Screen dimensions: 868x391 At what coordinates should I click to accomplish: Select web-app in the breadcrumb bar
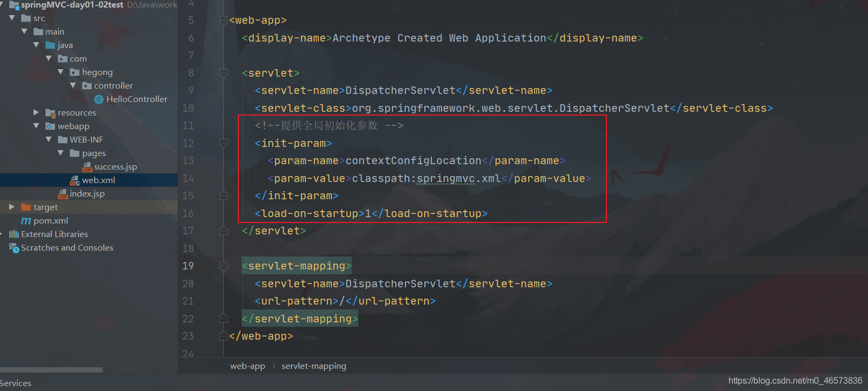click(x=248, y=366)
